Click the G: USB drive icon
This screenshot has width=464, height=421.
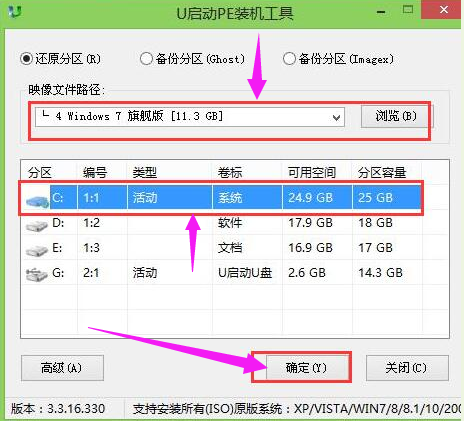pyautogui.click(x=36, y=275)
